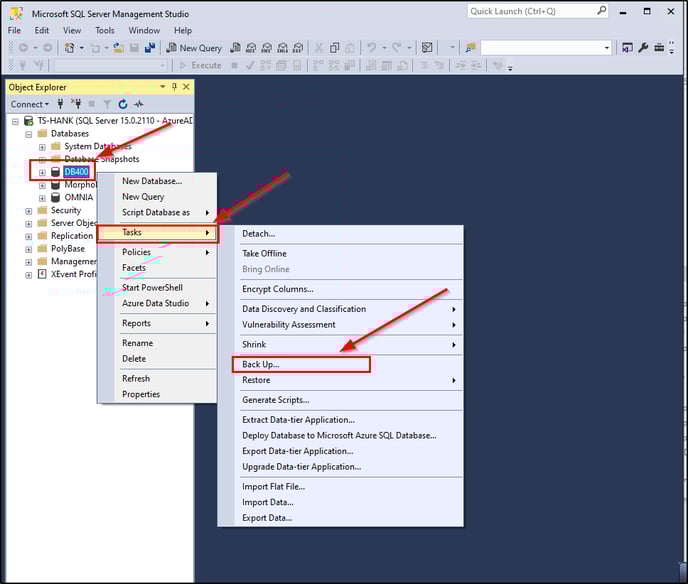The height and width of the screenshot is (584, 688).
Task: Pin the Object Explorer panel with pushpin
Action: click(174, 87)
